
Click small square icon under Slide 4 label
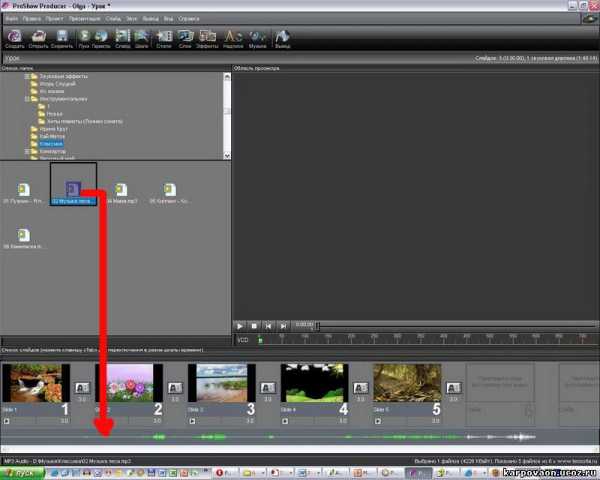pyautogui.click(x=285, y=421)
